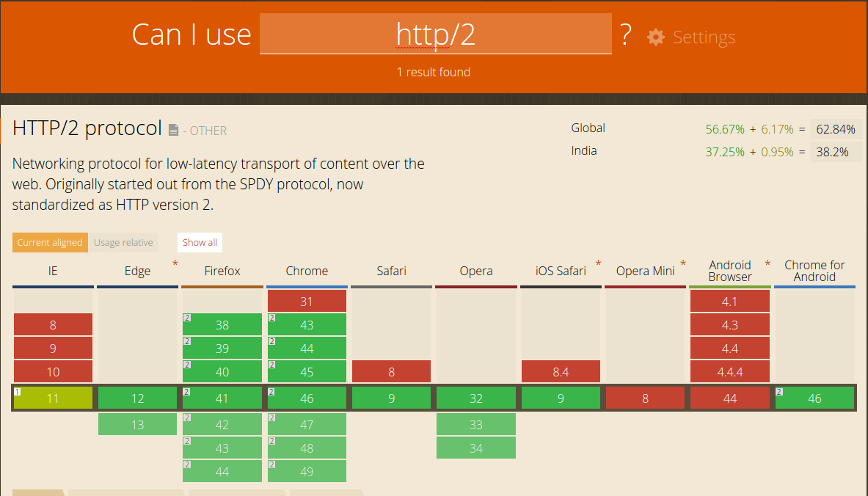Click the Android Browser 4.4.4 cell
The width and height of the screenshot is (868, 496).
point(729,371)
